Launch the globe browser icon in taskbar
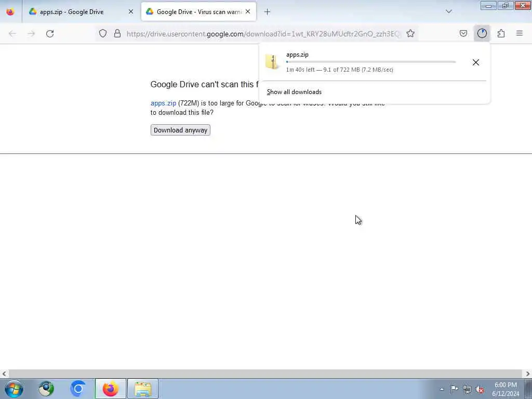This screenshot has width=532, height=399. (x=46, y=389)
